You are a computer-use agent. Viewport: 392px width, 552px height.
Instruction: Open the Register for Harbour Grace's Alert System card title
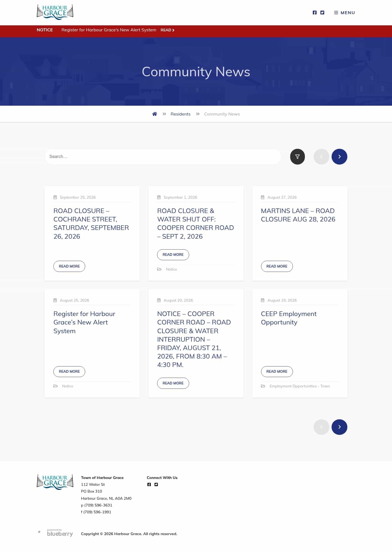(x=84, y=322)
